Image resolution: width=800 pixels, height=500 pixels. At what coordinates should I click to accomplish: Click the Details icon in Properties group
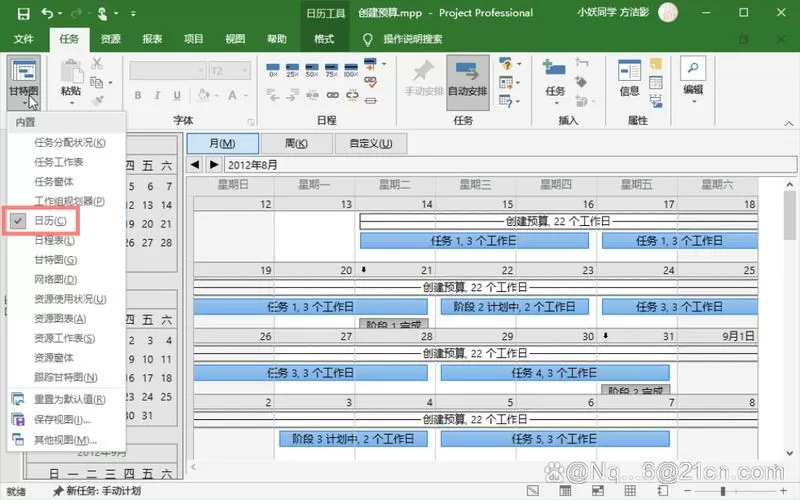click(656, 82)
